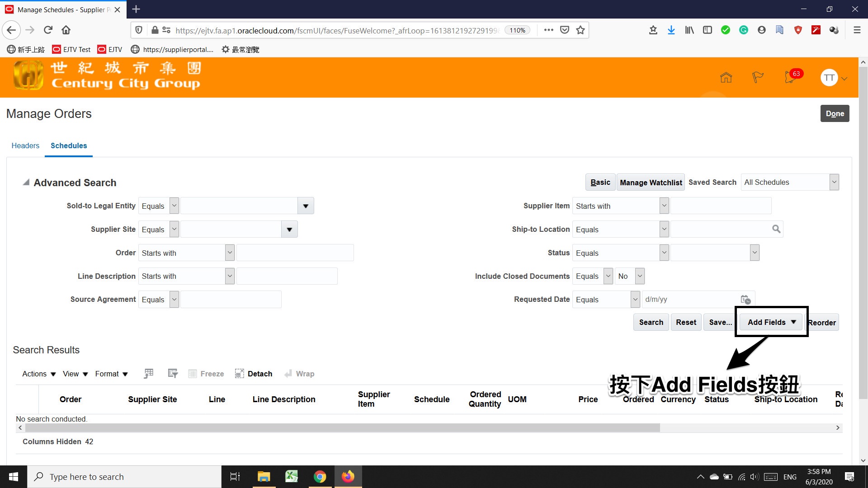Viewport: 868px width, 488px height.
Task: Open Windows Task View button
Action: (235, 477)
